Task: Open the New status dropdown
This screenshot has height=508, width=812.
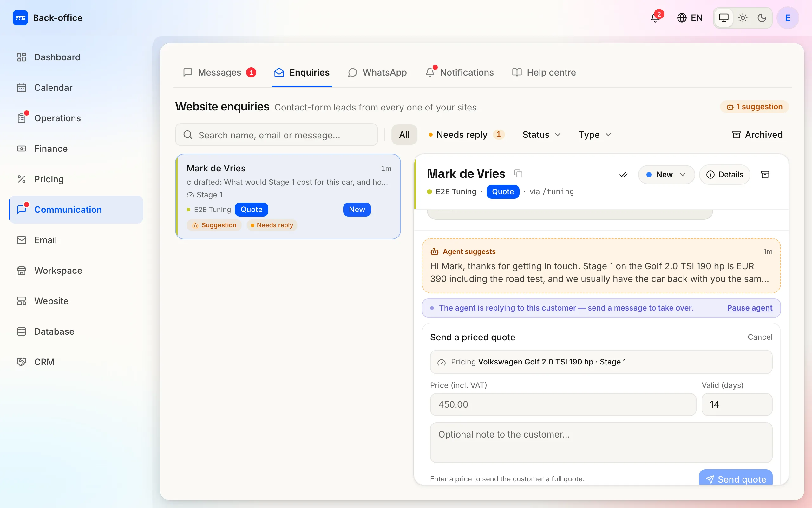Action: point(666,175)
